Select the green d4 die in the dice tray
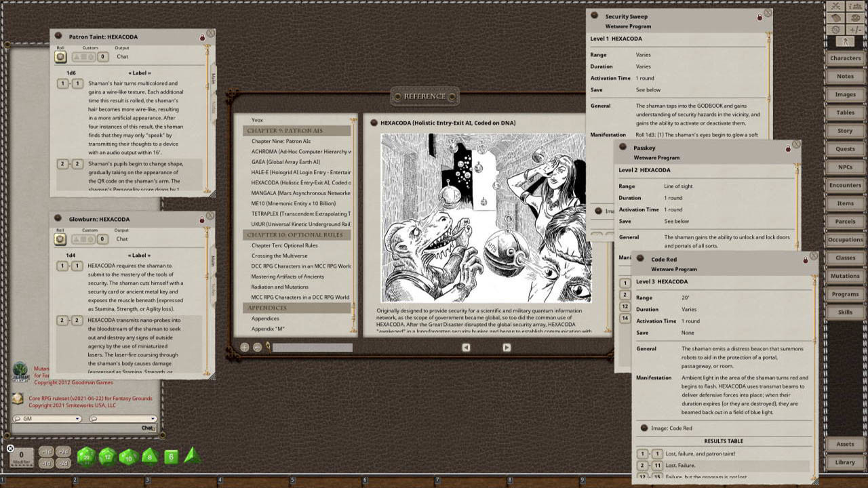 coord(191,457)
